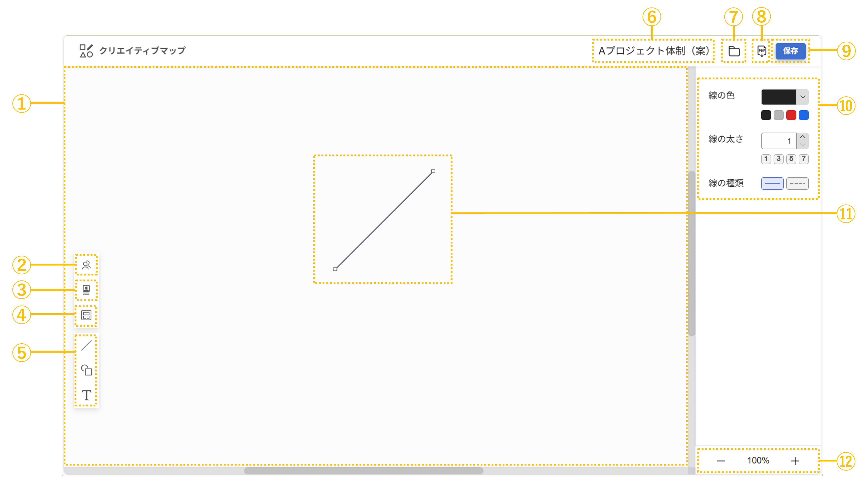Click the zoom out minus icon
868x486 pixels.
click(x=721, y=461)
